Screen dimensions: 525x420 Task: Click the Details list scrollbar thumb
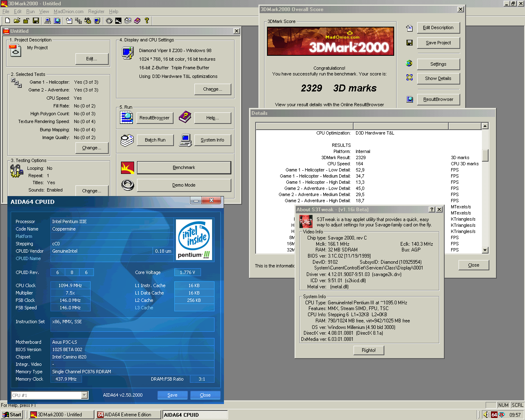point(485,155)
